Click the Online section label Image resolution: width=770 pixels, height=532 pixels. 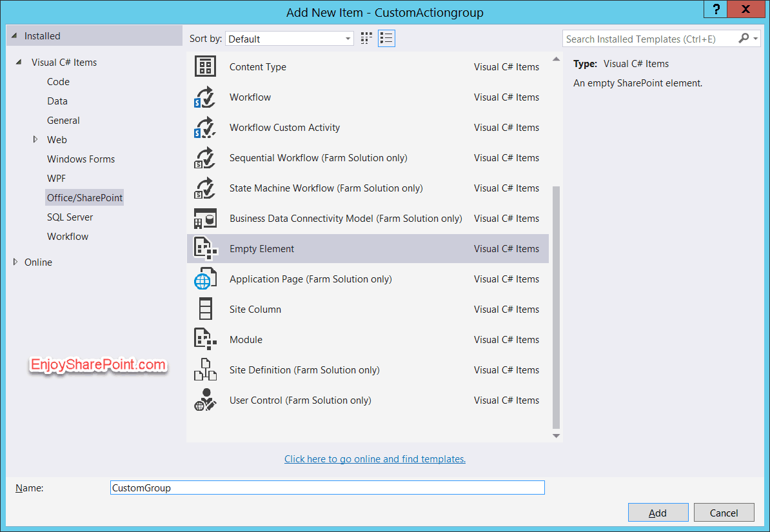38,262
